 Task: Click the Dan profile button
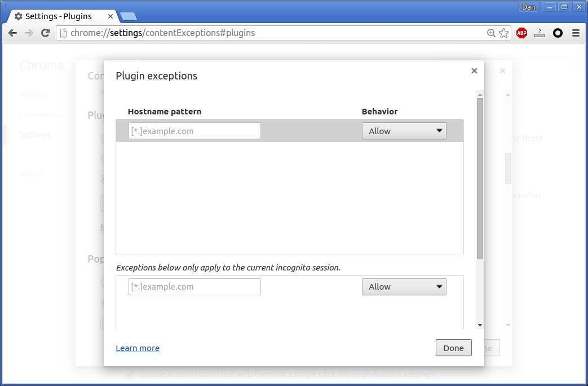[528, 7]
